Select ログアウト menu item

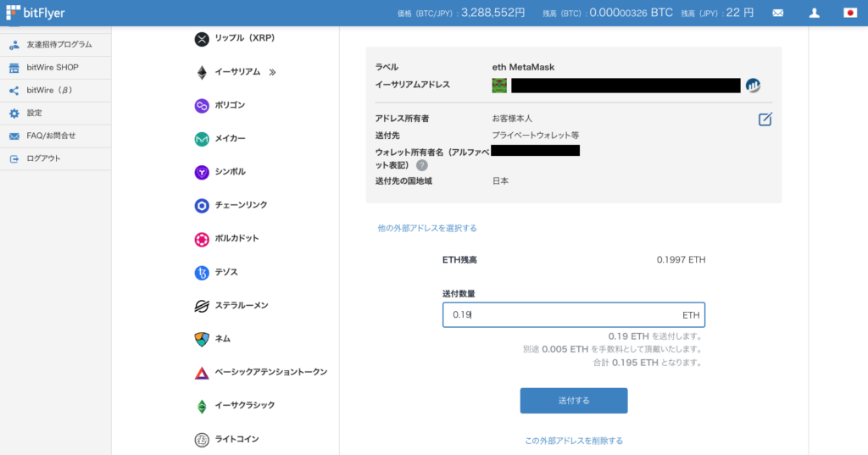click(55, 158)
